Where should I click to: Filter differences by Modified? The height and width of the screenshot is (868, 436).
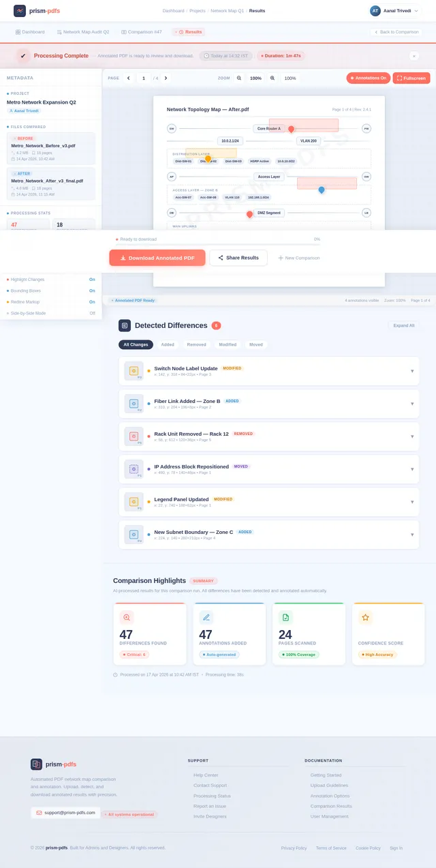pos(228,345)
